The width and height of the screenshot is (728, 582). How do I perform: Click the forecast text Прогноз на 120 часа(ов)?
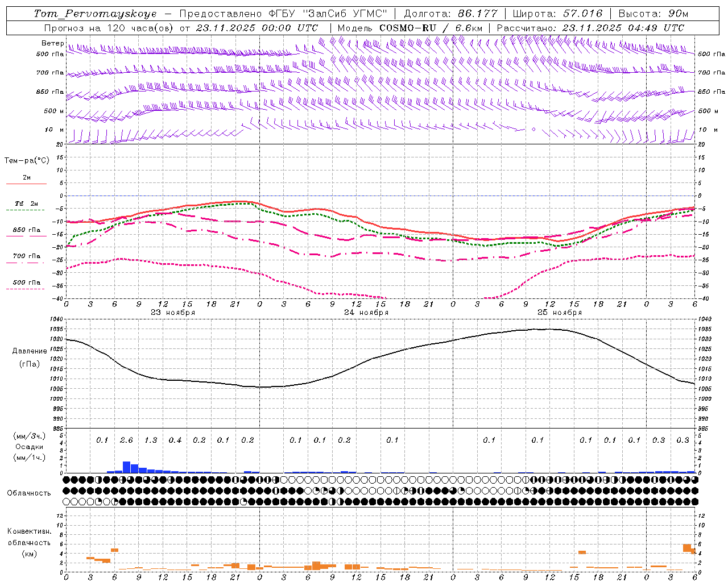[109, 28]
